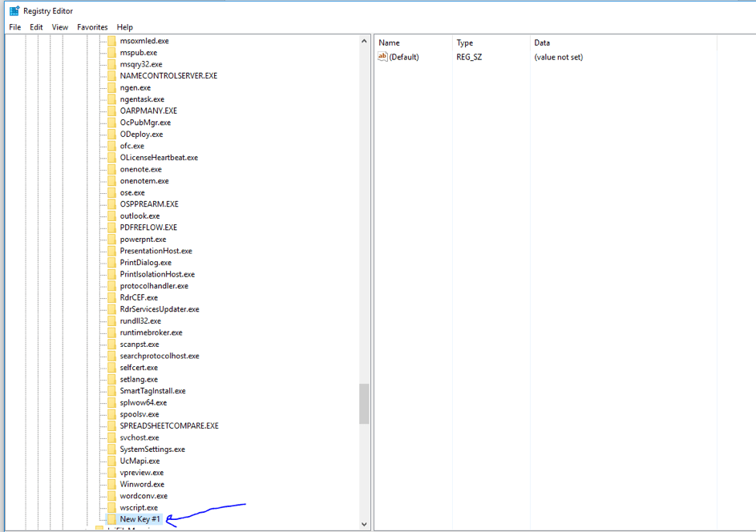
Task: Click the mspub.exe folder icon
Action: pyautogui.click(x=112, y=53)
